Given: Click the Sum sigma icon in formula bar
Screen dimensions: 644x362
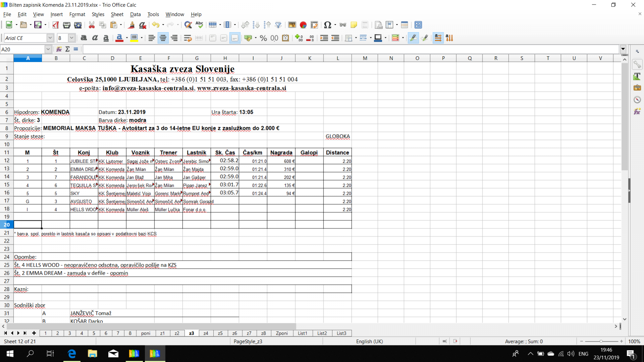Looking at the screenshot, I should [67, 49].
